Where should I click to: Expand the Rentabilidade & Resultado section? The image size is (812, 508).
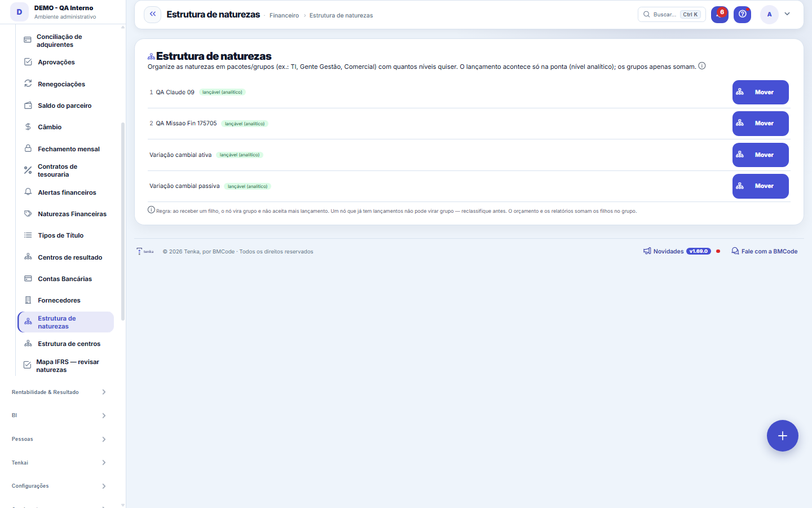(x=59, y=392)
